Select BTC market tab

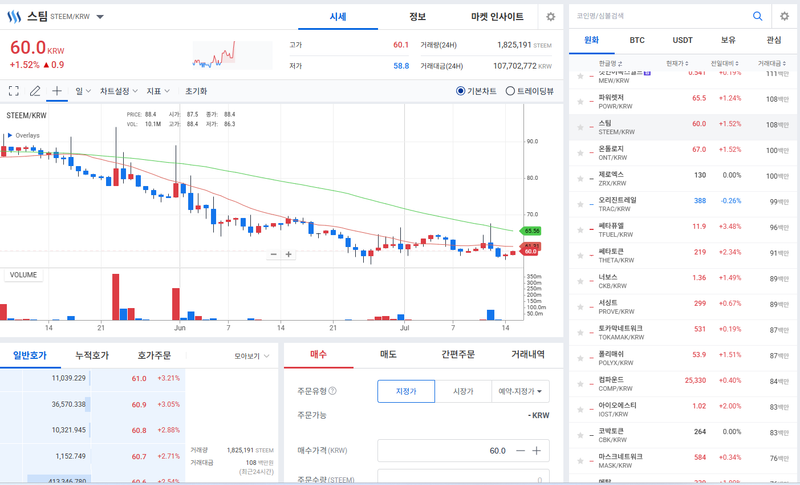pos(637,40)
